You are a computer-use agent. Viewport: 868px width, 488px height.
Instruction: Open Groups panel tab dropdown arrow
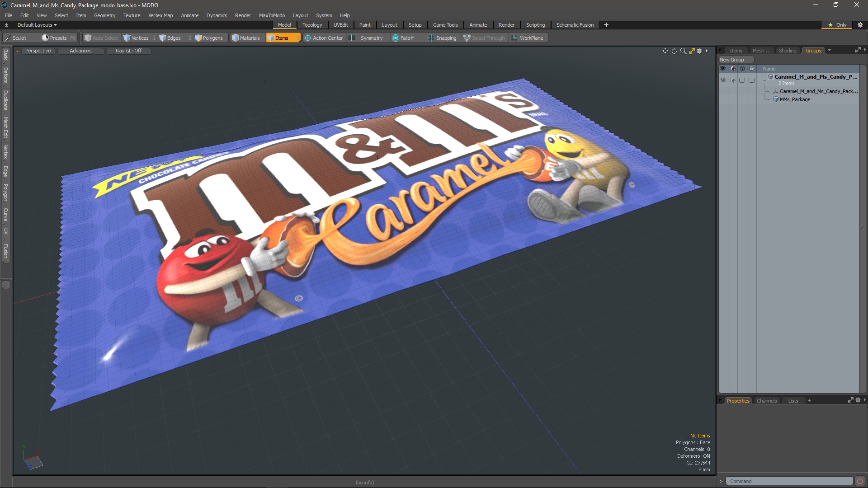click(x=829, y=51)
